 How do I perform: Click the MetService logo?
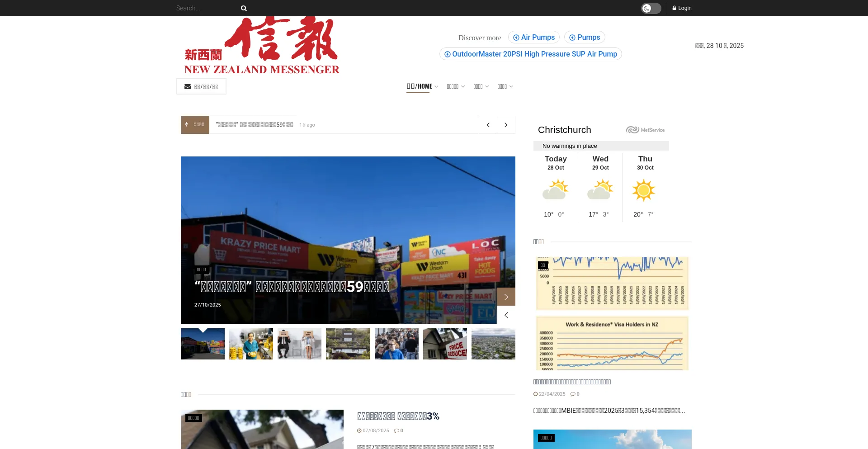point(645,130)
